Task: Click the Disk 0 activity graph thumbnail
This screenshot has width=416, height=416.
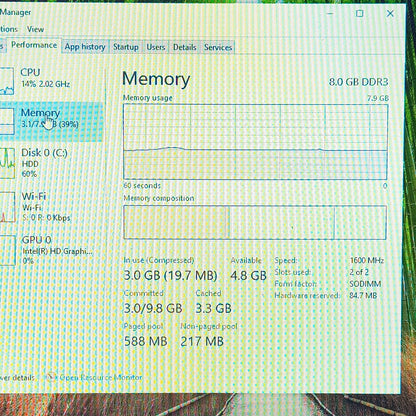Action: point(7,163)
